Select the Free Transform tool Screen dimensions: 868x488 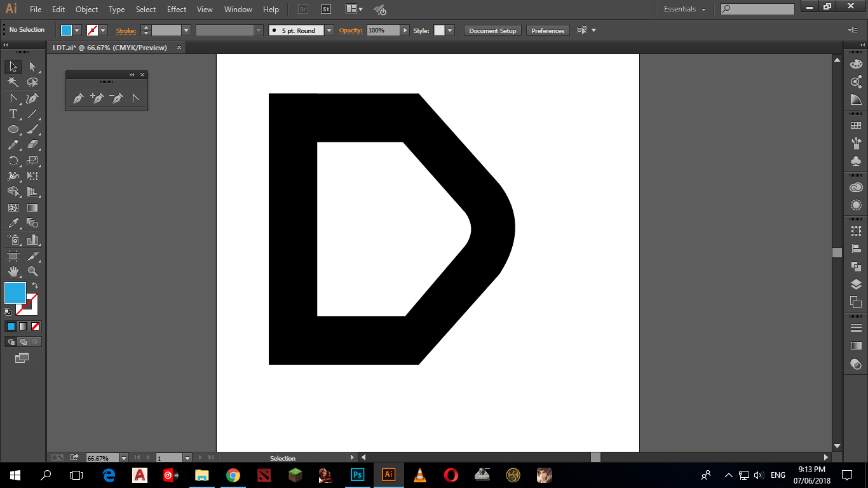(33, 176)
